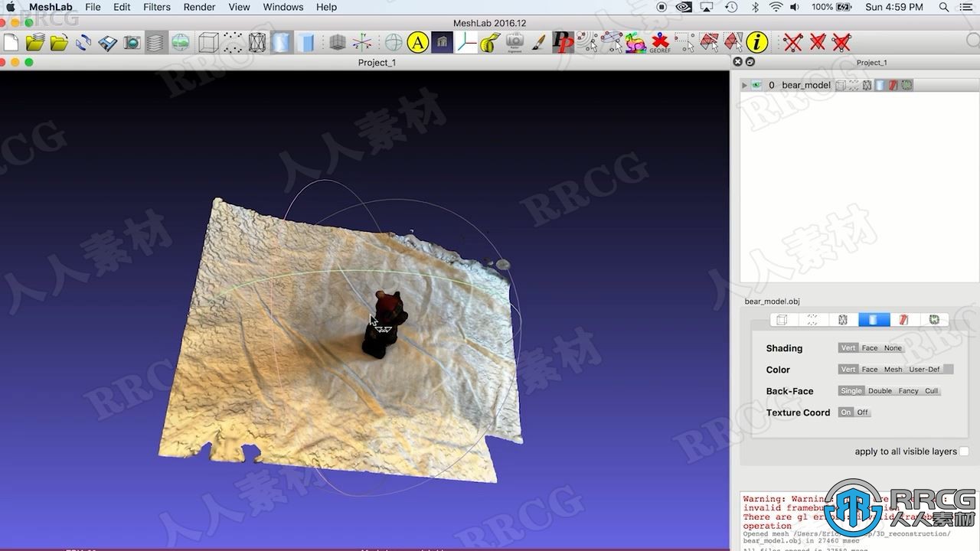Set Back-Face to Cull
This screenshot has height=551, width=980.
coord(931,391)
